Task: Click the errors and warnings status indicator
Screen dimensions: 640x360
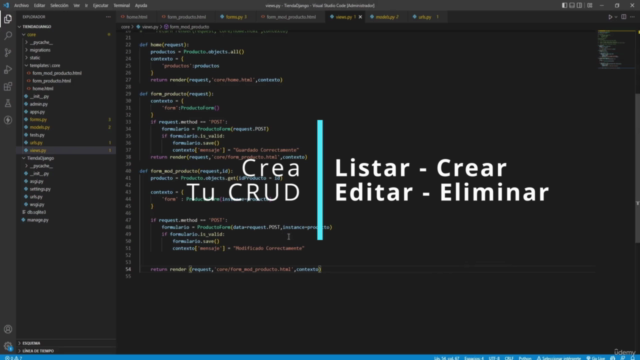Action: click(x=13, y=358)
